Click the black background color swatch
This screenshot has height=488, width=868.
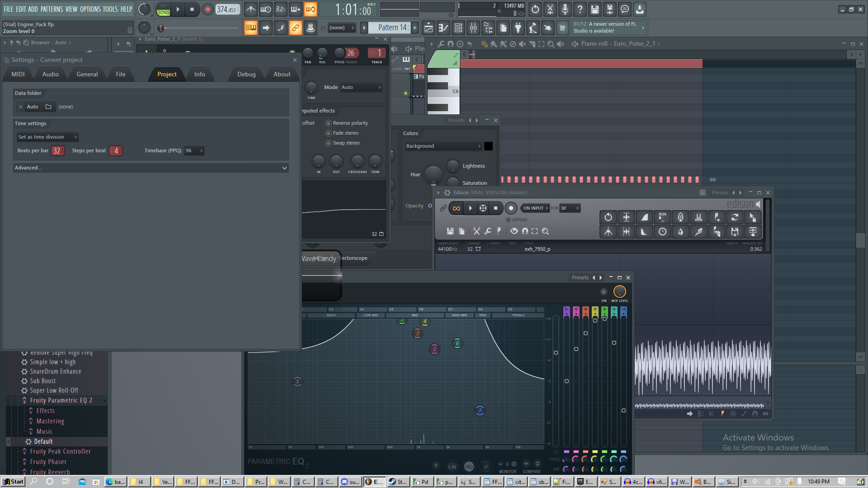point(488,146)
